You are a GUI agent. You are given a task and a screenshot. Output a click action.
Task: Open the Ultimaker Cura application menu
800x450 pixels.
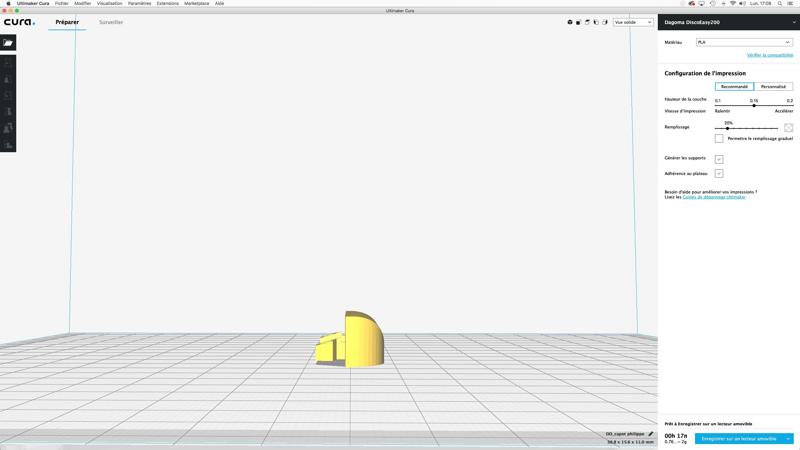tap(33, 4)
